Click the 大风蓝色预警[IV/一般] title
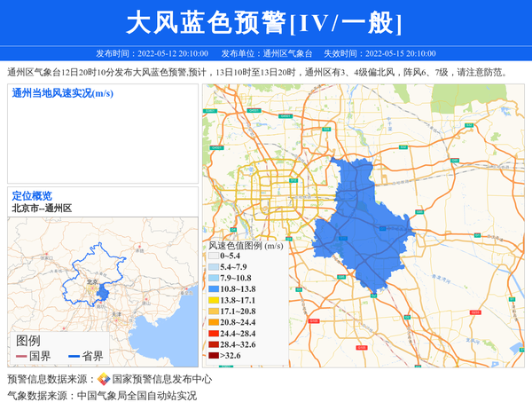The height and width of the screenshot is (418, 532). pos(264,23)
